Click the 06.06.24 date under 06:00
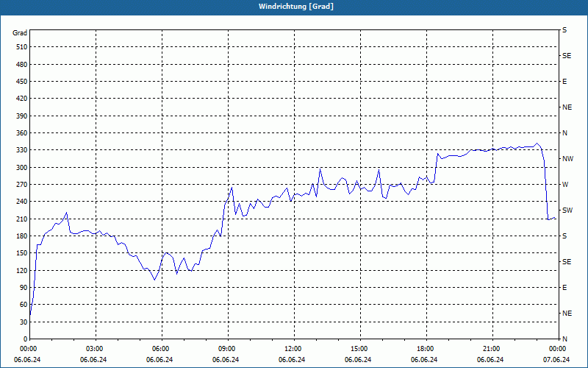This screenshot has width=588, height=368. click(x=159, y=359)
